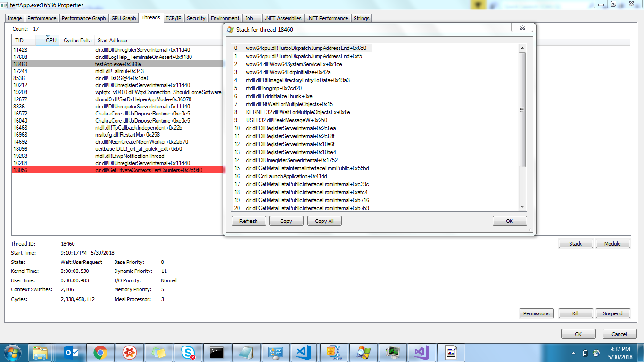Sort threads by the CPU column header

[x=48, y=40]
